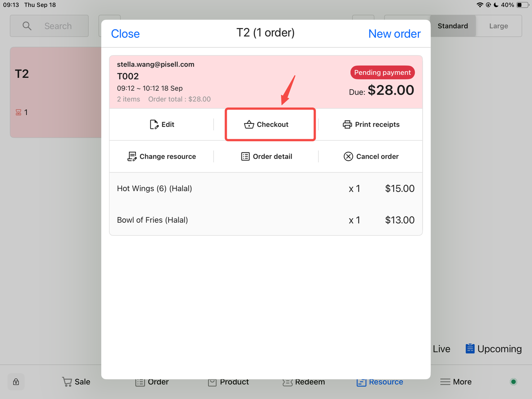Open the Sale tab
532x399 pixels.
(x=76, y=382)
